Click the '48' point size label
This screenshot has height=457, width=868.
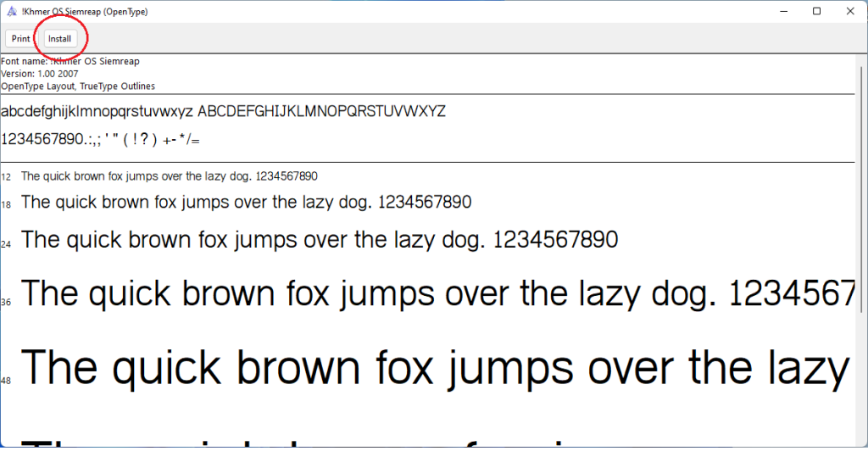coord(6,381)
